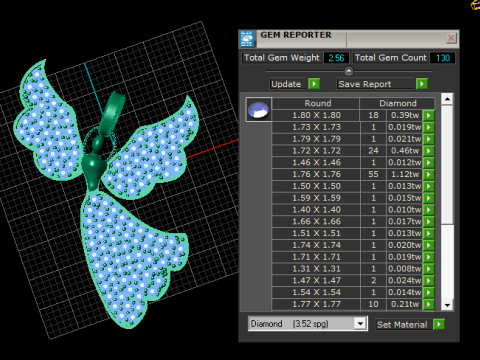Click the gem list scroll up arrow

(447, 99)
